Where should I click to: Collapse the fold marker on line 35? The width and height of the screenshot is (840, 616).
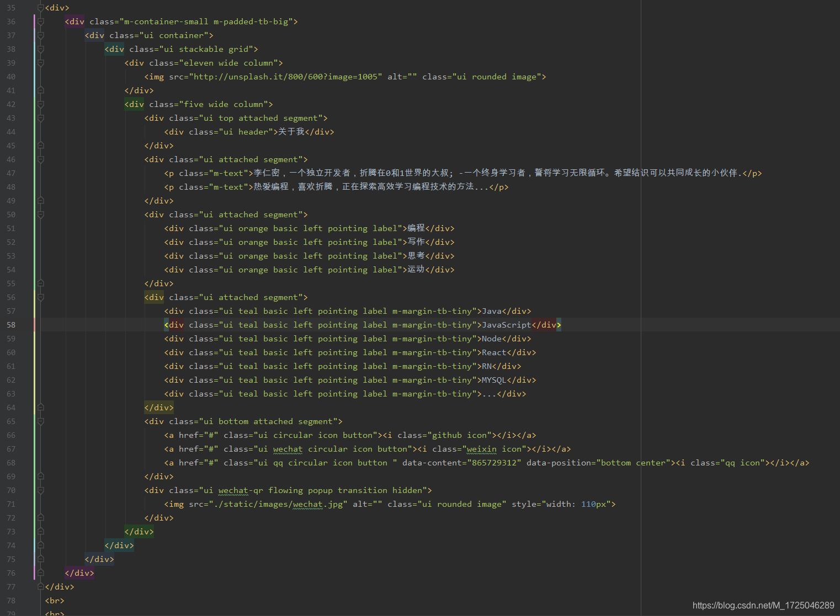click(x=40, y=8)
